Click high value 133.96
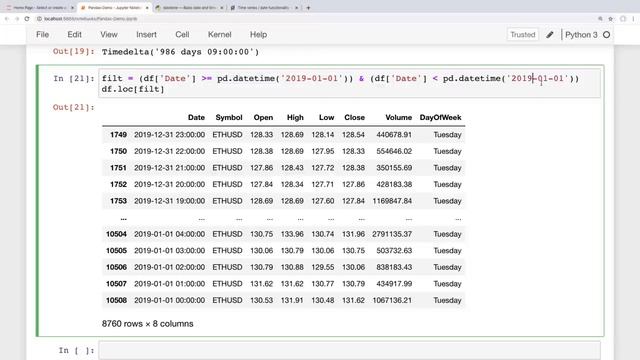 pyautogui.click(x=292, y=234)
